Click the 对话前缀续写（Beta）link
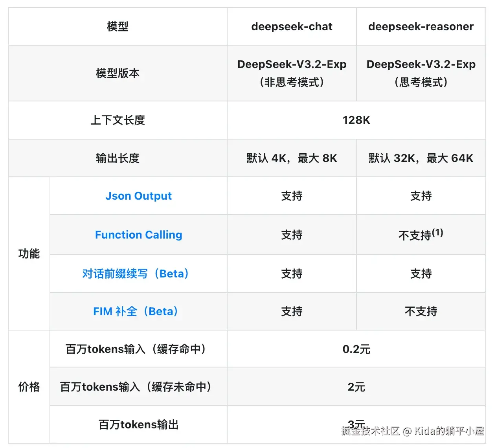This screenshot has height=448, width=496. [136, 274]
